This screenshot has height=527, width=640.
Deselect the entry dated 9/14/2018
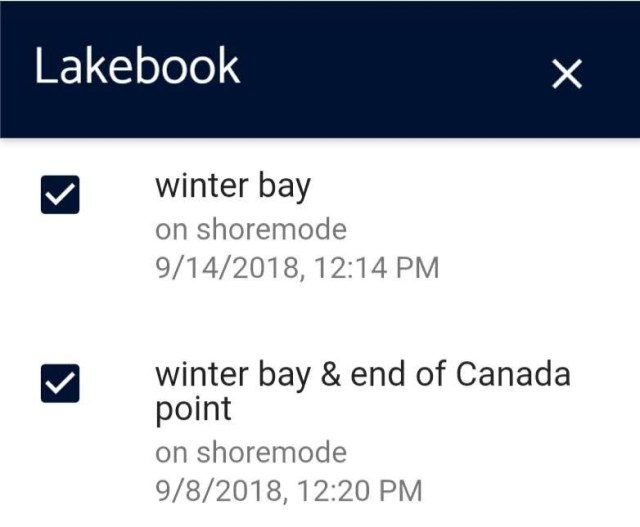pyautogui.click(x=60, y=194)
